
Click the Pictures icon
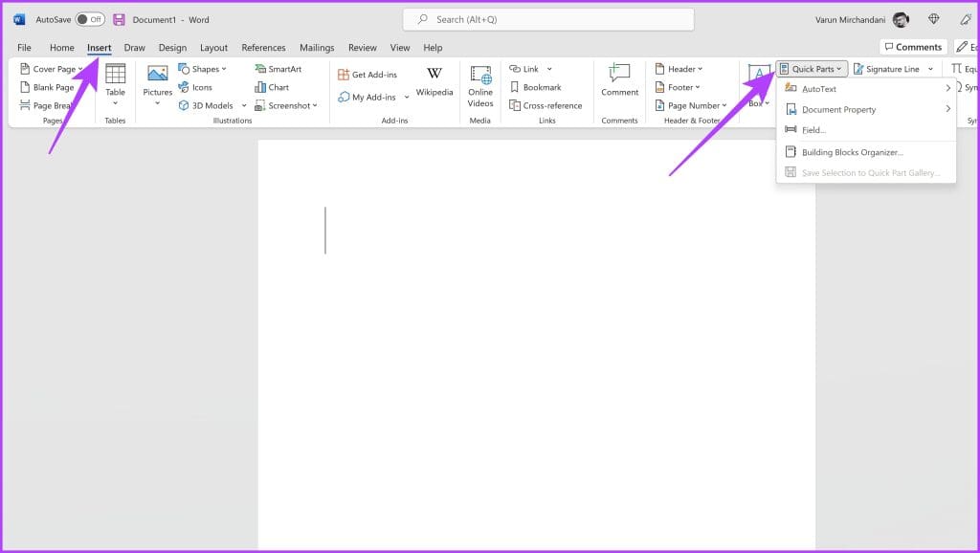click(x=158, y=74)
